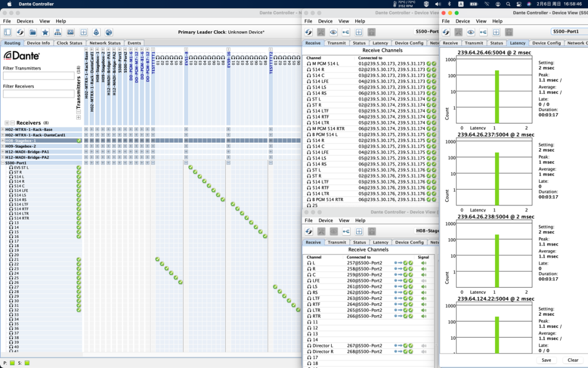
Task: Expand the H09-Stagebox-2 receiver row
Action: click(3, 146)
